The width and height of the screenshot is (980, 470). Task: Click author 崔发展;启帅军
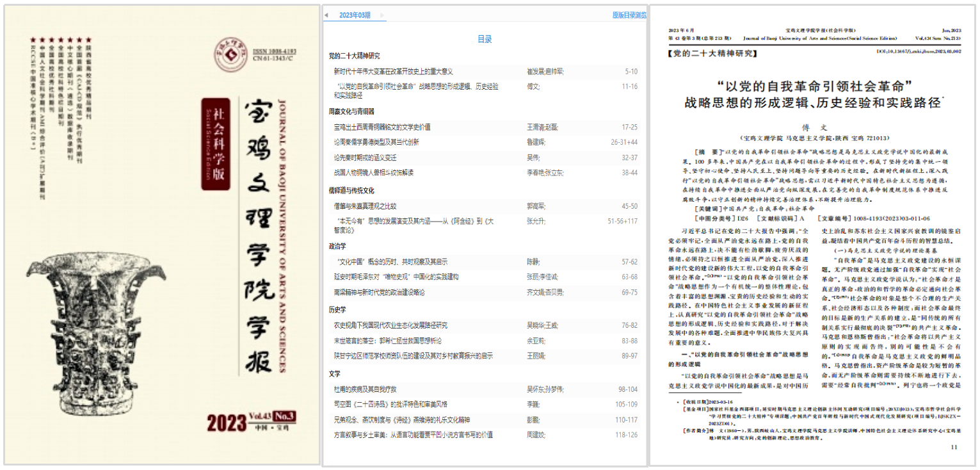coord(545,71)
